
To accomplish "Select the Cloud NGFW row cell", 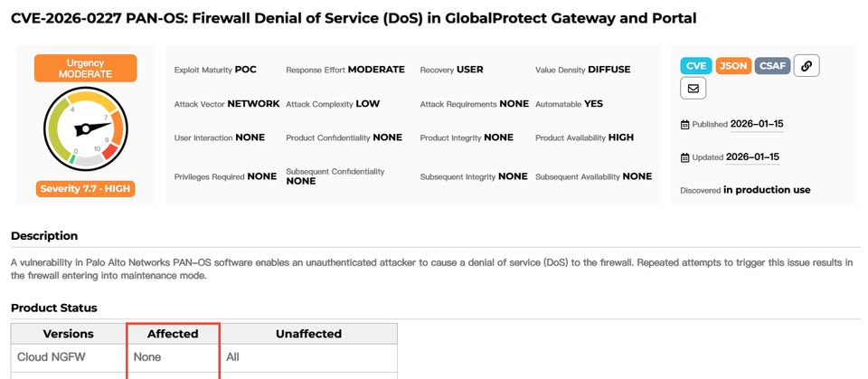I will [52, 357].
